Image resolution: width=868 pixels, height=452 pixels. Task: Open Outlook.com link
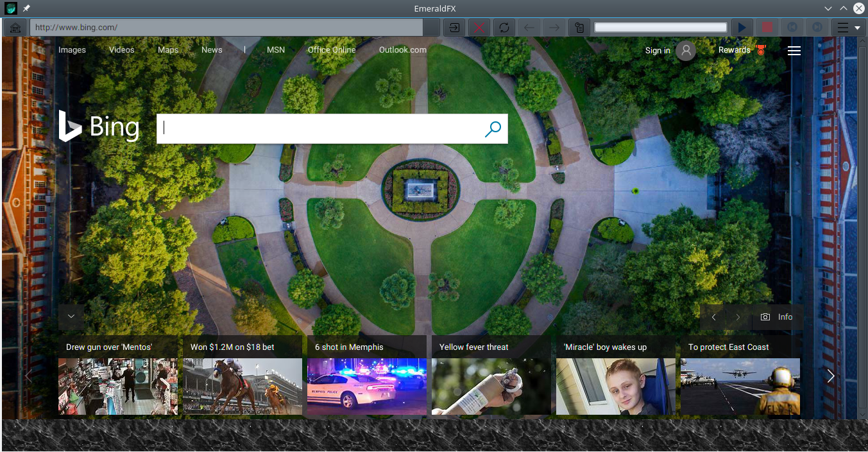[x=403, y=50]
